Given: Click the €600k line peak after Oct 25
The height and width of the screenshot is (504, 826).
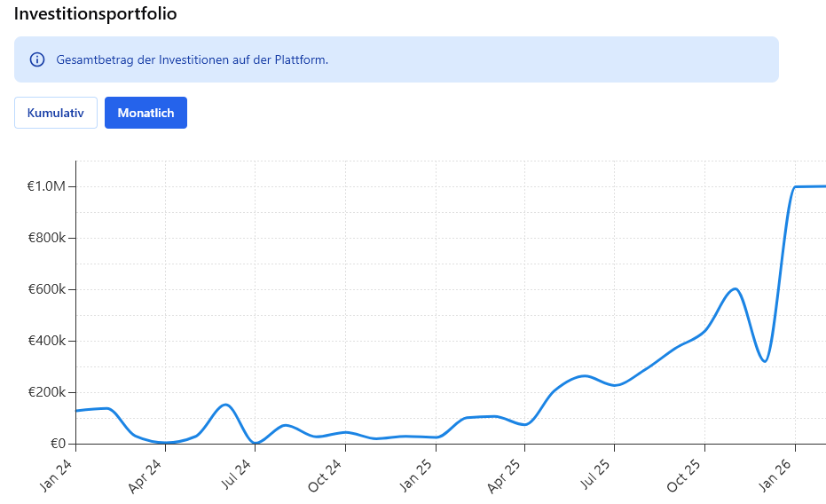Looking at the screenshot, I should click(x=735, y=288).
